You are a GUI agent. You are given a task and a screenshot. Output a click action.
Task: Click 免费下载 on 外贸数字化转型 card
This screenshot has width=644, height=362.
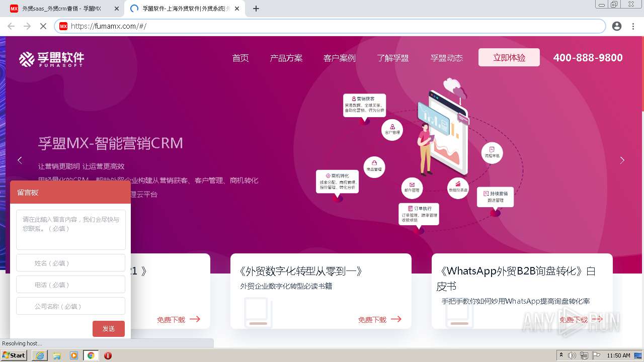click(380, 319)
